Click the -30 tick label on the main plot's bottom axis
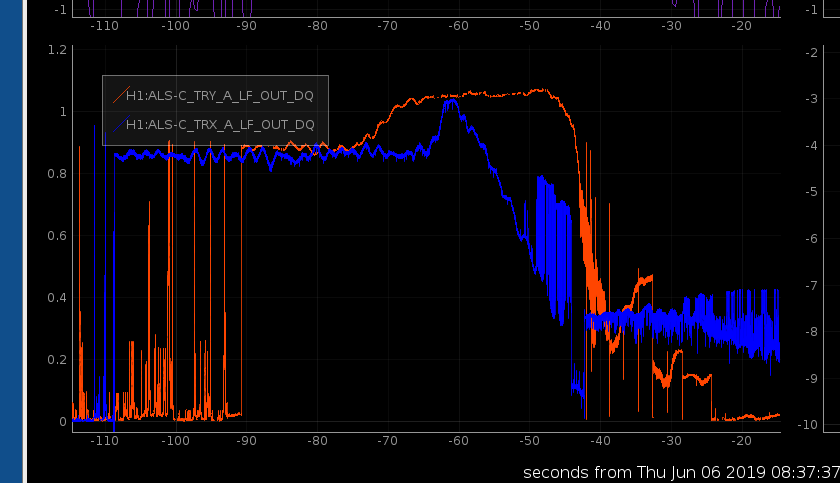This screenshot has width=840, height=483. coord(671,441)
